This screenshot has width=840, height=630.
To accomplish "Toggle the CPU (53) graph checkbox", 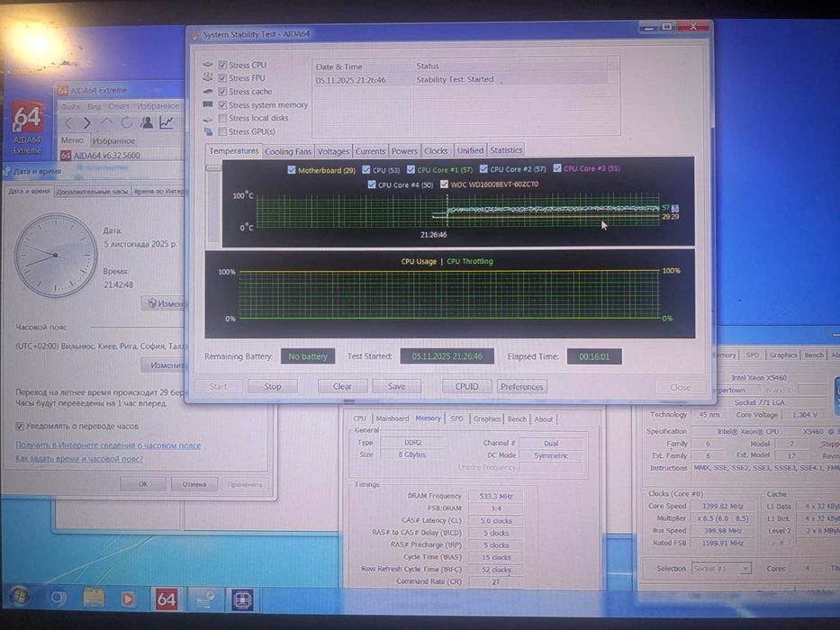I will [x=366, y=169].
